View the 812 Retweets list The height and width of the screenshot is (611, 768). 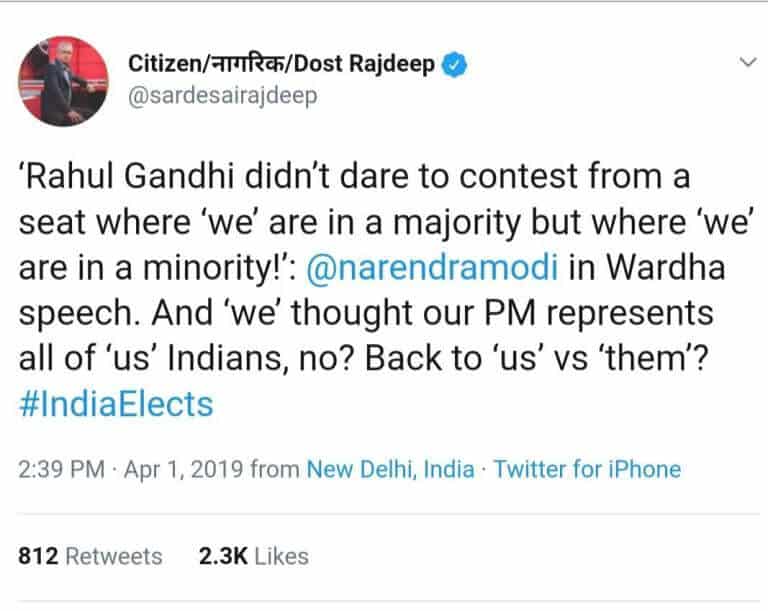point(90,556)
